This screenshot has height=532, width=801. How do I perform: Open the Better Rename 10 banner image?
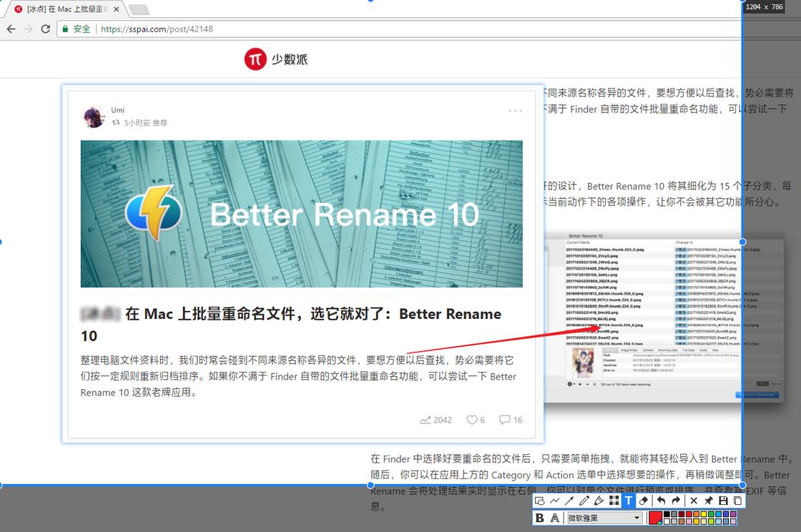301,214
